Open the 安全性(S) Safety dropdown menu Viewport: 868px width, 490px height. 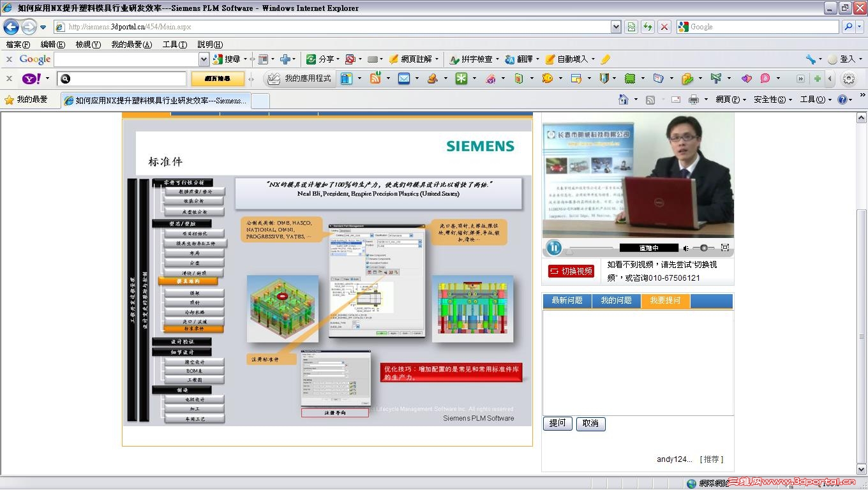click(x=773, y=100)
